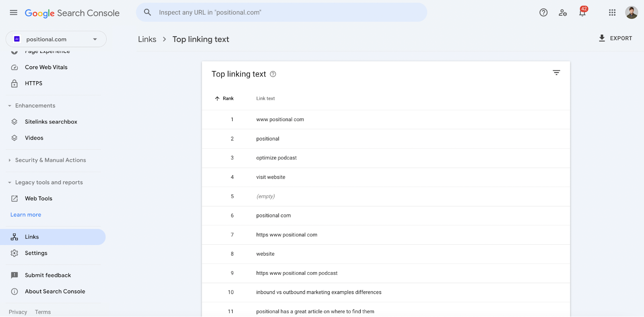Collapse the Enhancements section
The image size is (644, 317).
10,106
